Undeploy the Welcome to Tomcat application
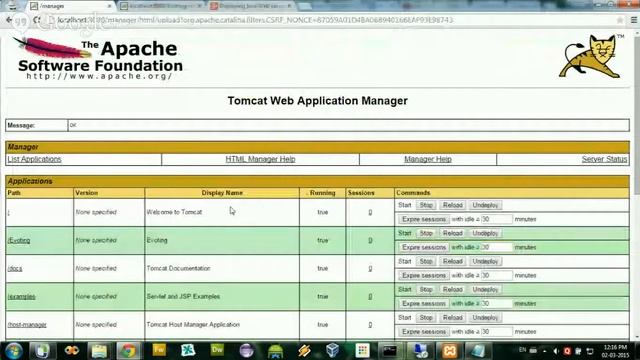Screen dimensions: 640x360 coord(485,205)
